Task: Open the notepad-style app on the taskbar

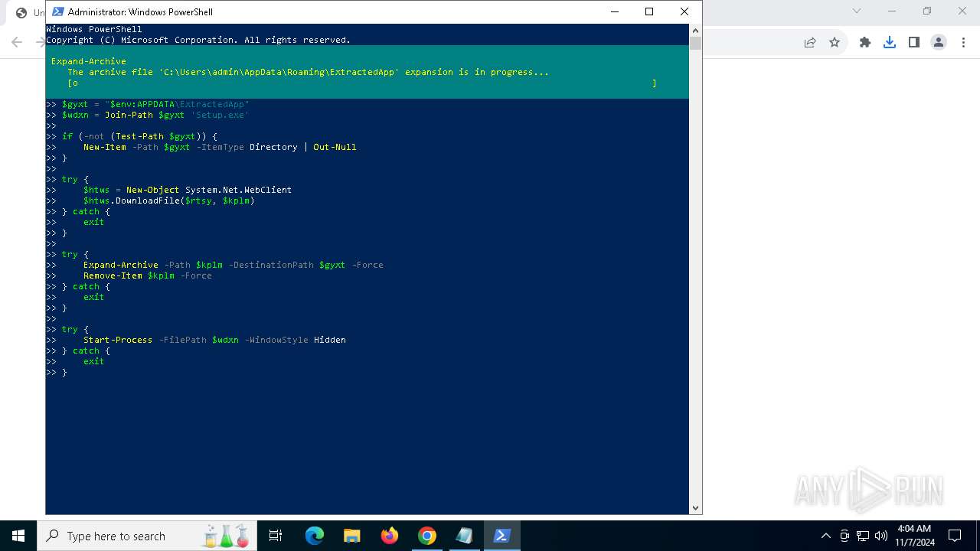Action: click(x=465, y=536)
